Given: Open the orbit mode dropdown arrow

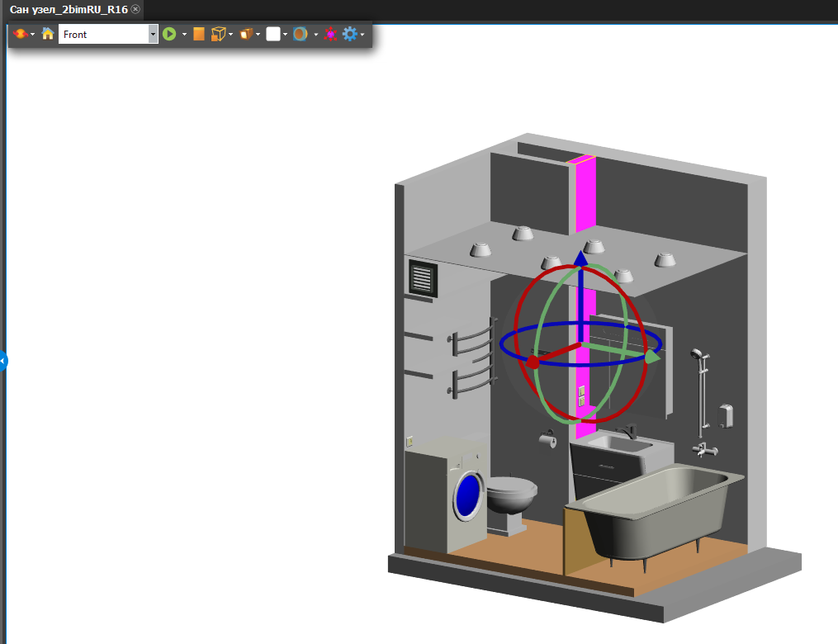Looking at the screenshot, I should [x=32, y=35].
